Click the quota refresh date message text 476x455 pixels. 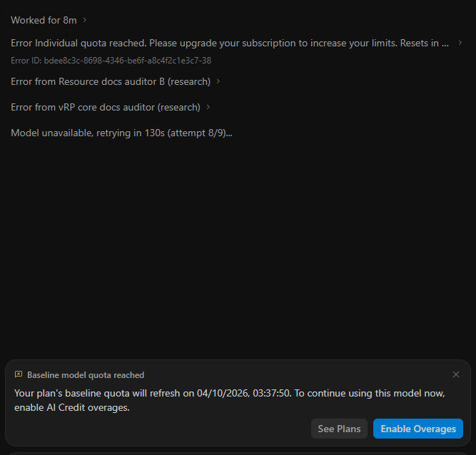(230, 400)
